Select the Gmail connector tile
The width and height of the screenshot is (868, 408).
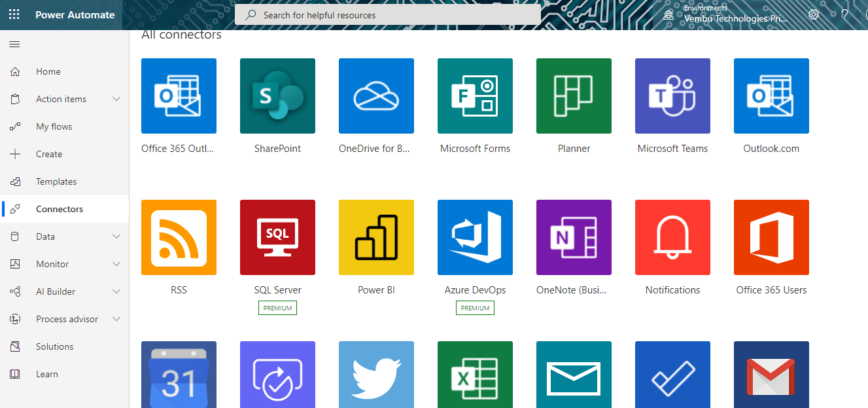click(771, 375)
